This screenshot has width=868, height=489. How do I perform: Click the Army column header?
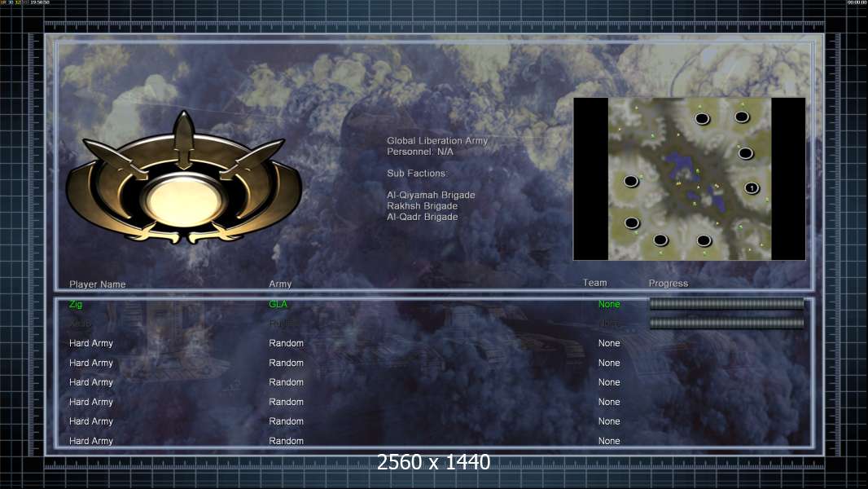tap(280, 284)
